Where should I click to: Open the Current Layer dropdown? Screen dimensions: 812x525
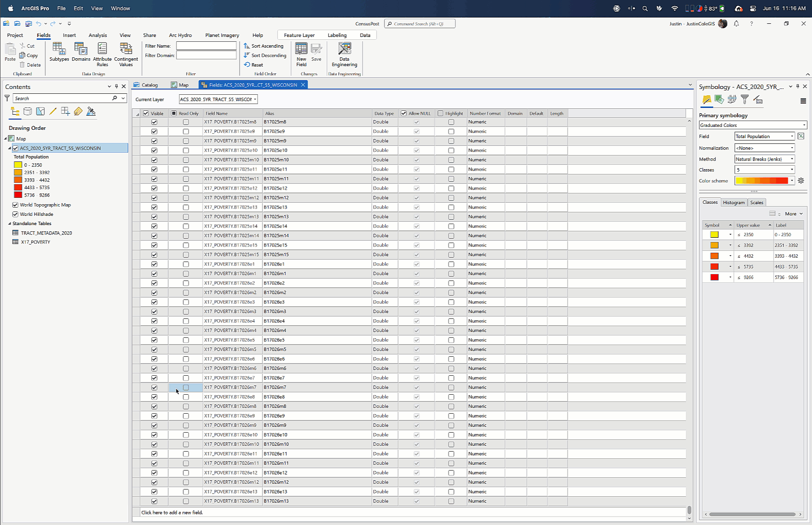point(218,100)
